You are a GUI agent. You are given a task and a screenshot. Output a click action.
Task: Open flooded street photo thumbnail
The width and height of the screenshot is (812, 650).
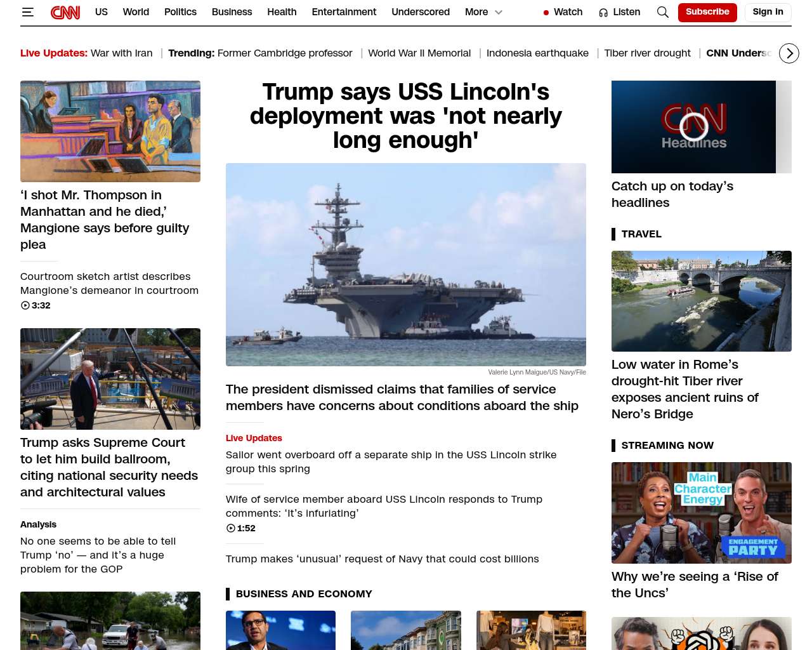(x=110, y=621)
